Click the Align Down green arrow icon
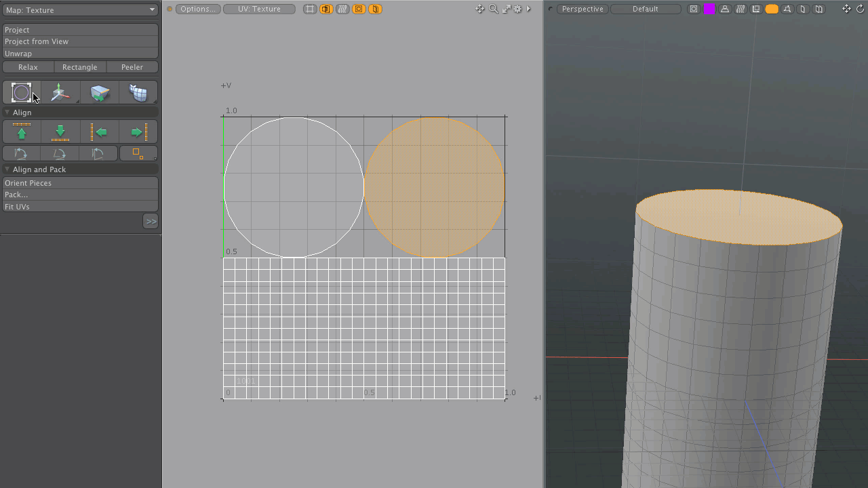868x488 pixels. coord(60,131)
